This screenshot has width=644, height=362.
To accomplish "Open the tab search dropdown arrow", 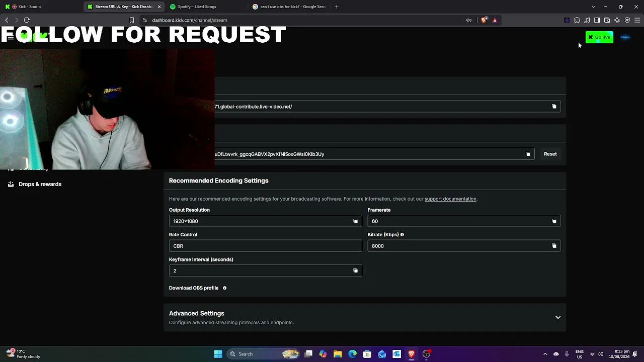I will tap(593, 7).
